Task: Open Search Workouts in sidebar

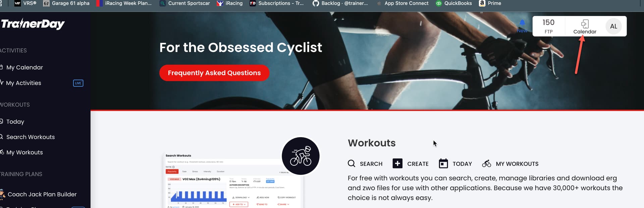Action: click(30, 137)
